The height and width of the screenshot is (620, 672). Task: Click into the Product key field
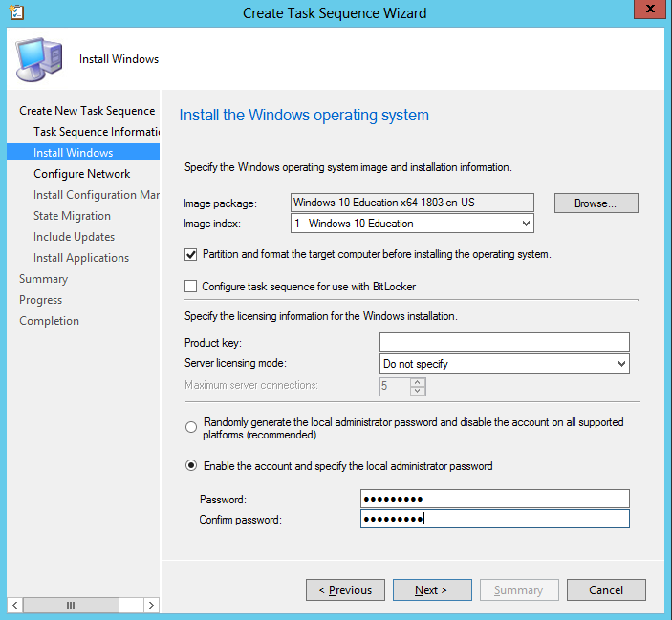coord(505,342)
